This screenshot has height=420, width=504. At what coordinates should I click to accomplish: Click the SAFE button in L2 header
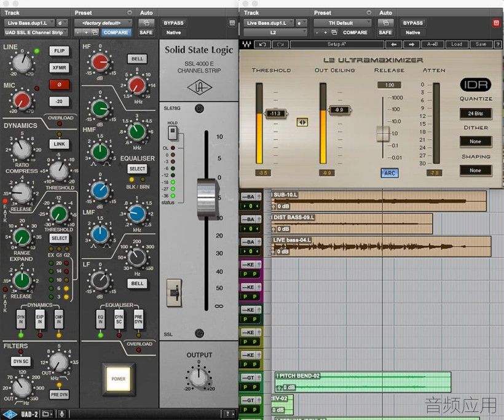[x=385, y=33]
